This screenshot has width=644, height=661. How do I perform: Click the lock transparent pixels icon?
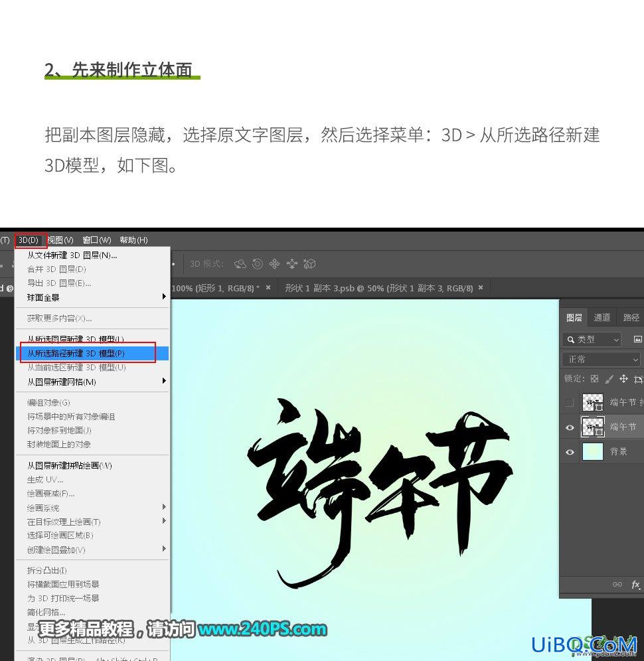595,378
